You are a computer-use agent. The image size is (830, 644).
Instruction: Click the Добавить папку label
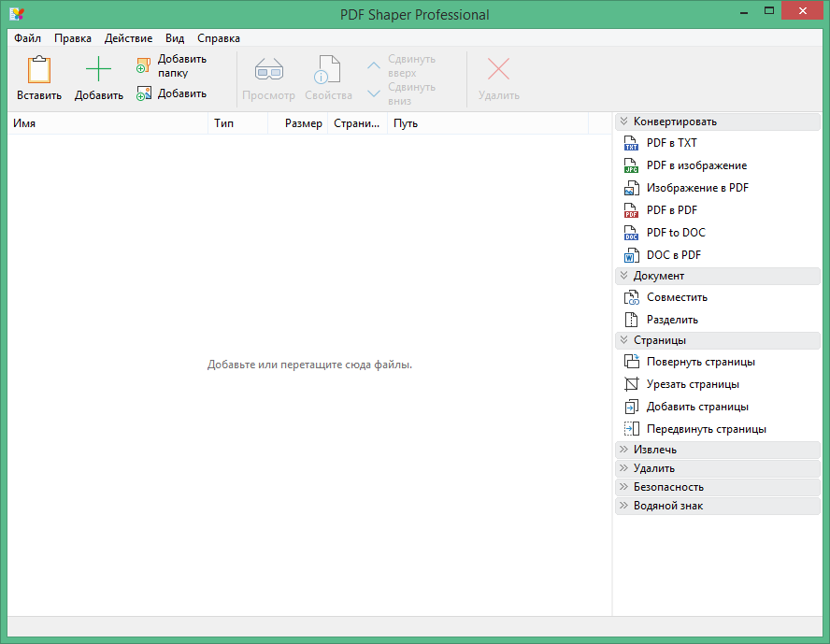(182, 65)
